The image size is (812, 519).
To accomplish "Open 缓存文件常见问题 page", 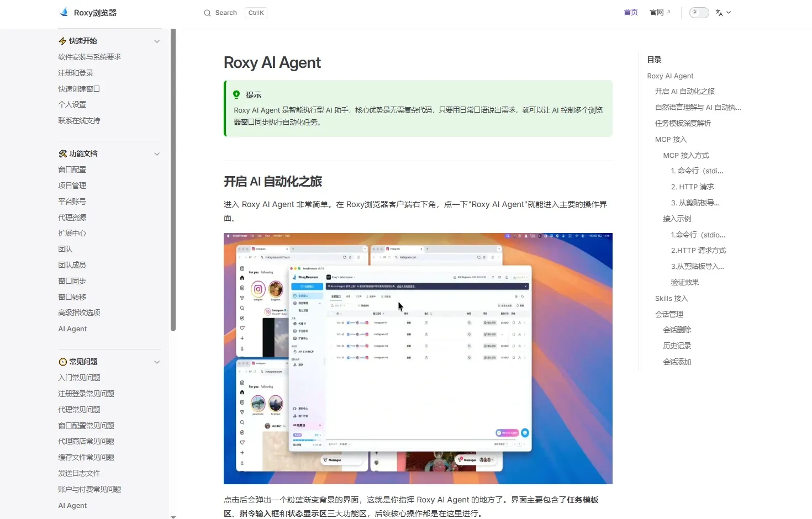I will (x=86, y=457).
